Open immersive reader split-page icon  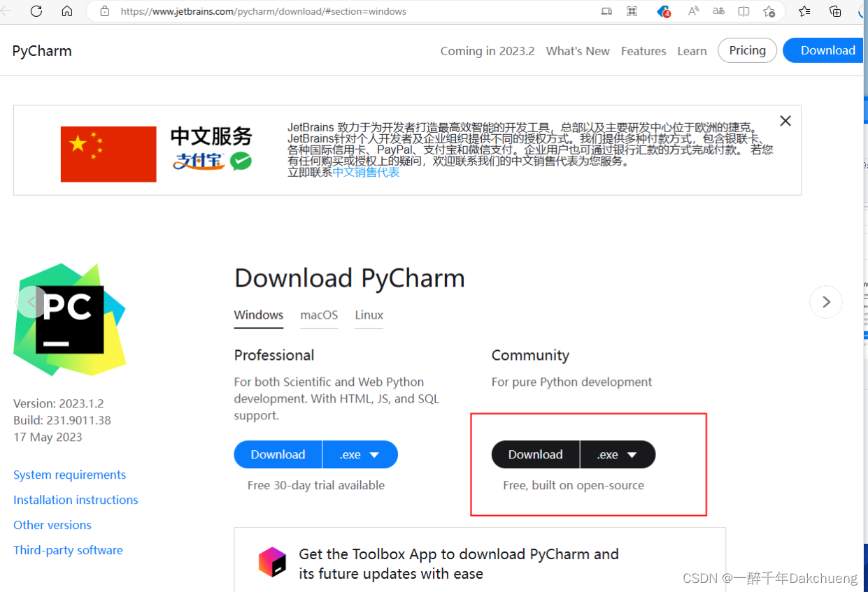click(744, 11)
